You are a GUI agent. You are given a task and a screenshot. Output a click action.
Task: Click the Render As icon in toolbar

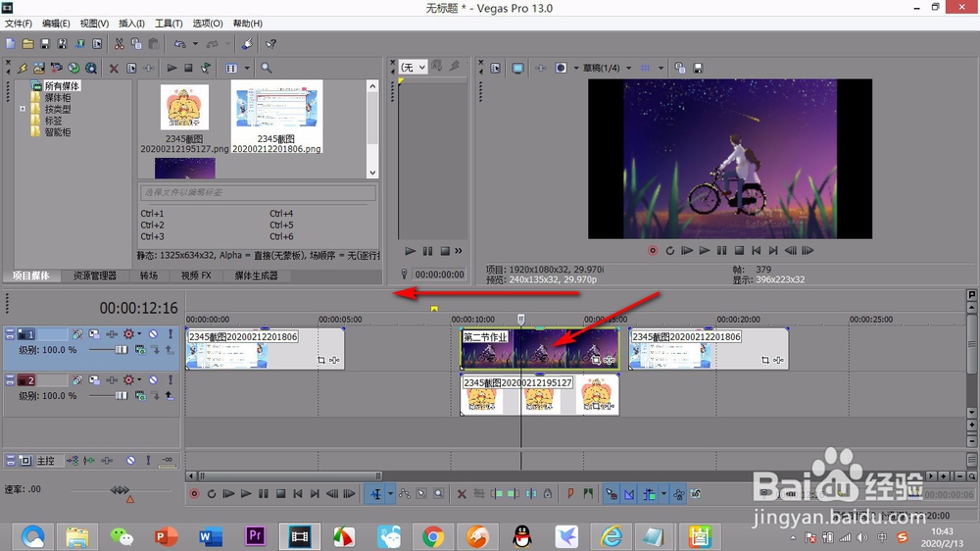[x=80, y=44]
